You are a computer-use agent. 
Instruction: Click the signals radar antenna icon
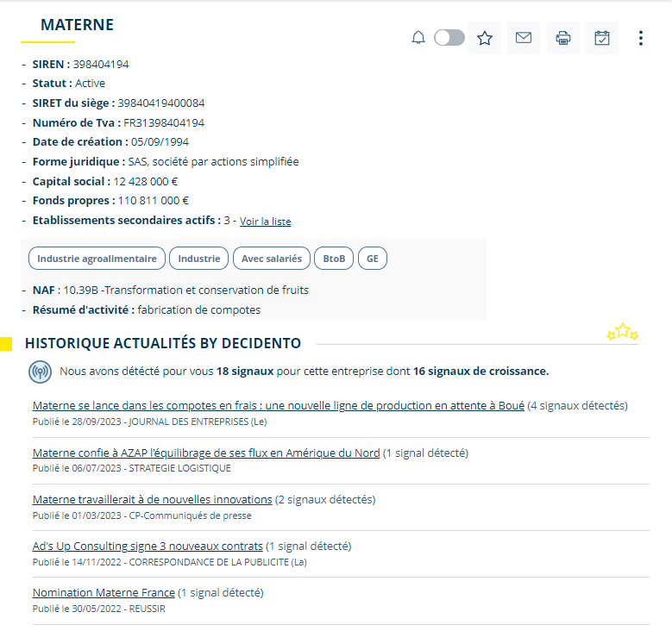[x=41, y=372]
